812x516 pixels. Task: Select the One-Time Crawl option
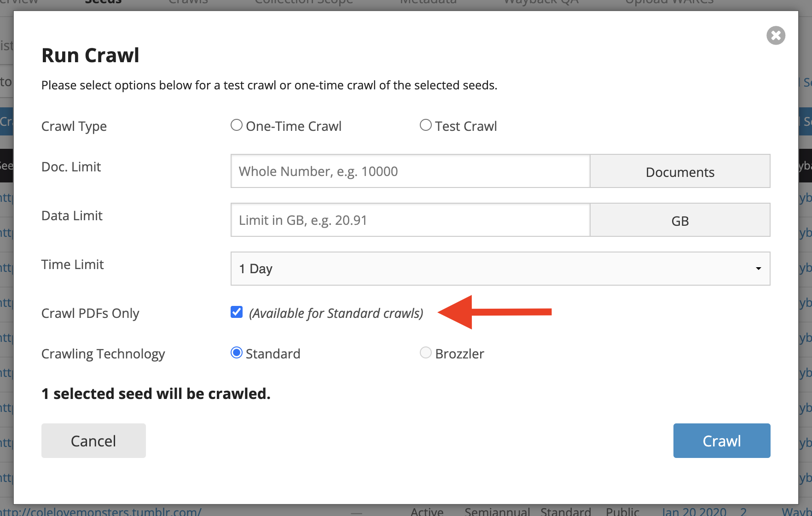pyautogui.click(x=237, y=125)
